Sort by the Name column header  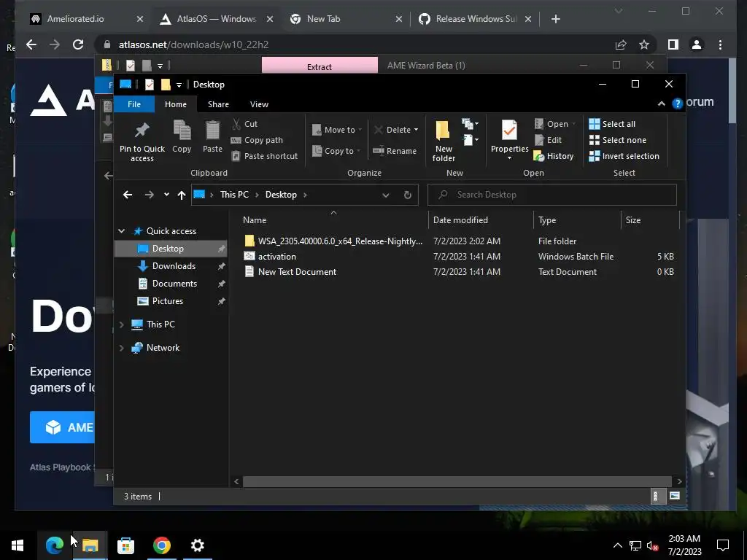click(x=333, y=220)
